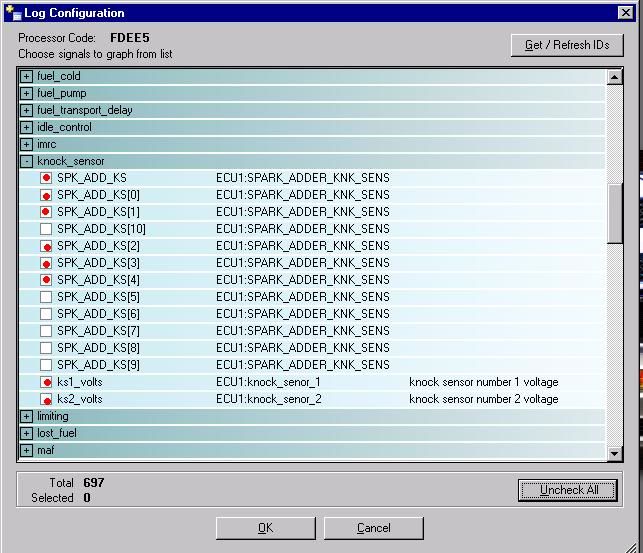Expand the idle_control group
The height and width of the screenshot is (553, 643).
click(x=26, y=127)
